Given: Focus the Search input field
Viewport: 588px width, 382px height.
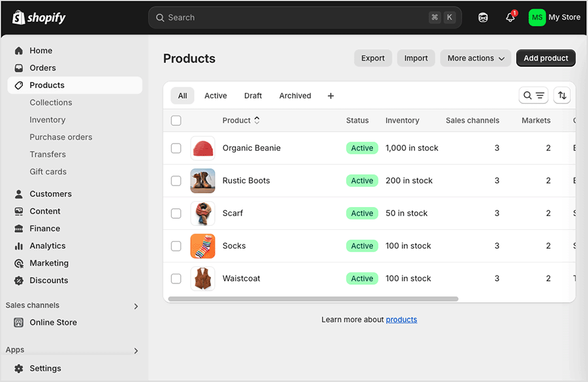Looking at the screenshot, I should click(x=305, y=18).
